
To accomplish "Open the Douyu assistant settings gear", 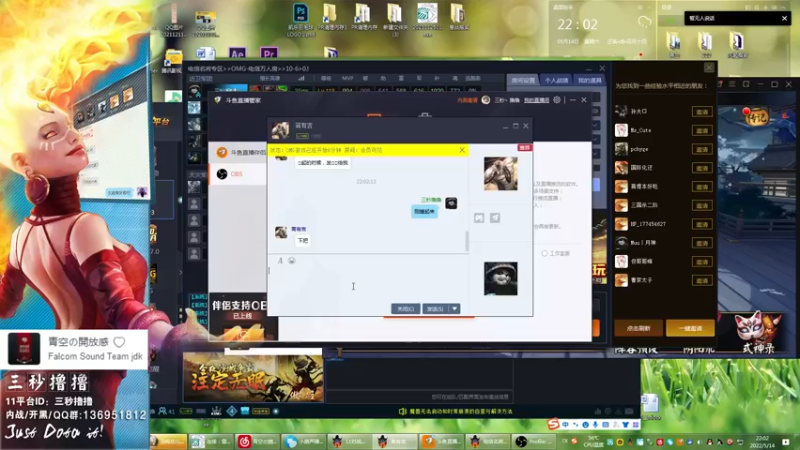I will 557,100.
